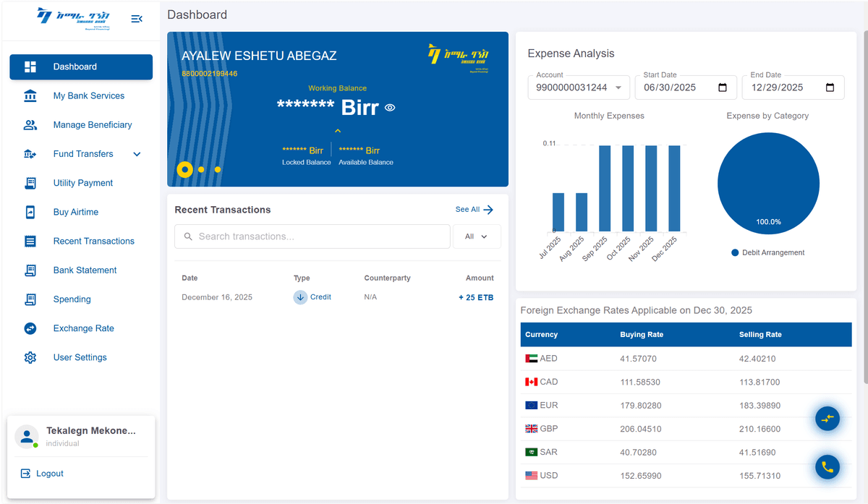Open the All transactions filter dropdown
The height and width of the screenshot is (504, 868).
(x=477, y=236)
